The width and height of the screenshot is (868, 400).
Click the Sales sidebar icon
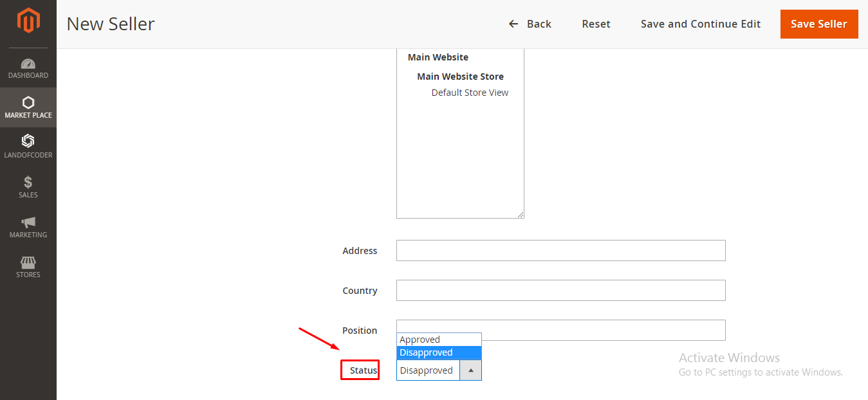[x=28, y=187]
